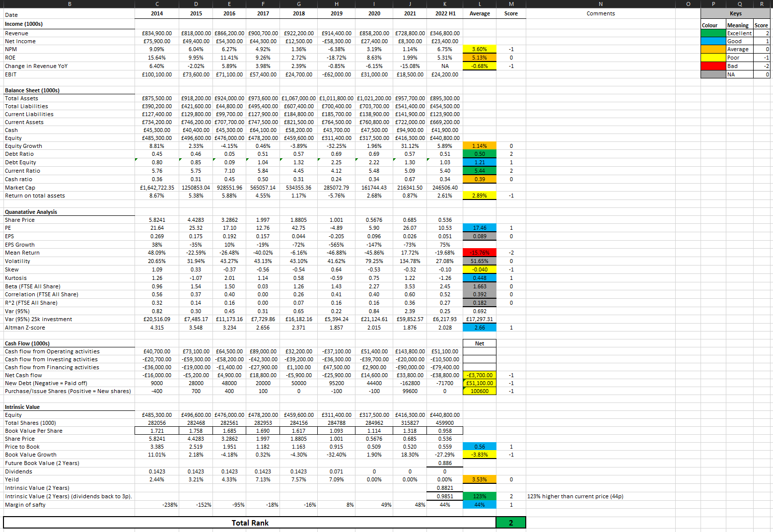Image resolution: width=773 pixels, height=532 pixels.
Task: Select the blue 2.66 Altman Z-score average
Action: point(480,328)
